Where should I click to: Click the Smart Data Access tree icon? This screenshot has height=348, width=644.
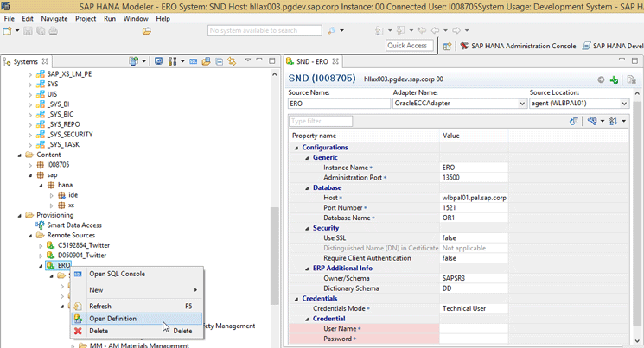40,225
